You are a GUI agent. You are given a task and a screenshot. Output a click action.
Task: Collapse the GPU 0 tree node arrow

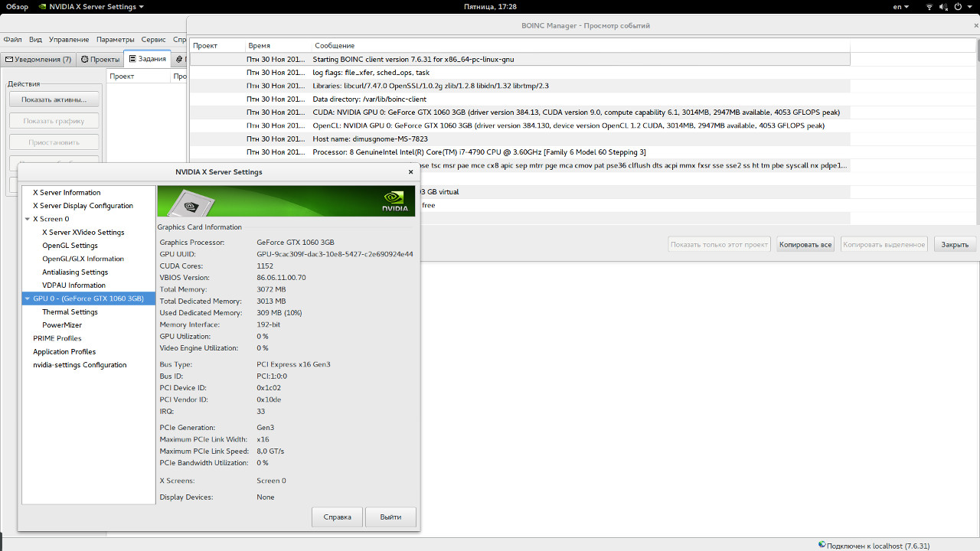click(x=28, y=298)
